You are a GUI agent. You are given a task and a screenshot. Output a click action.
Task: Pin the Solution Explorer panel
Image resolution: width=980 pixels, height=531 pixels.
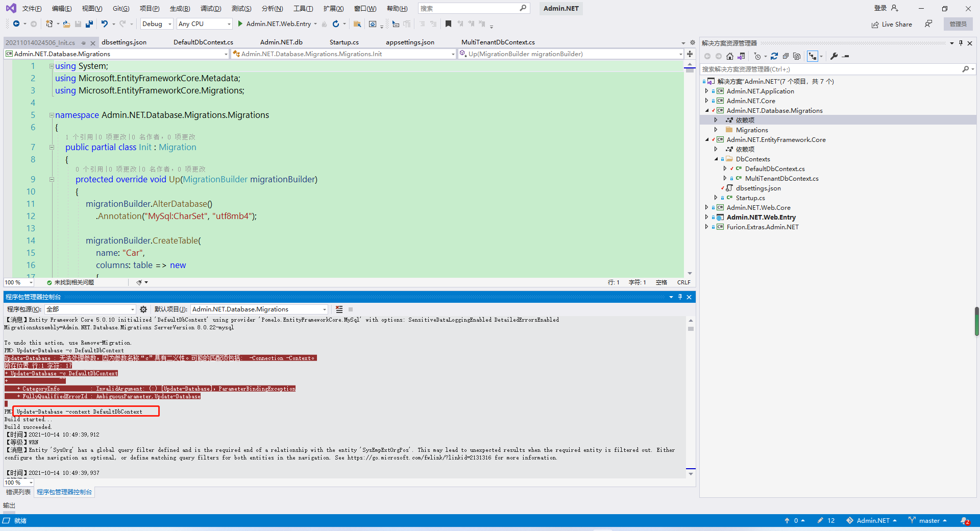tap(961, 43)
